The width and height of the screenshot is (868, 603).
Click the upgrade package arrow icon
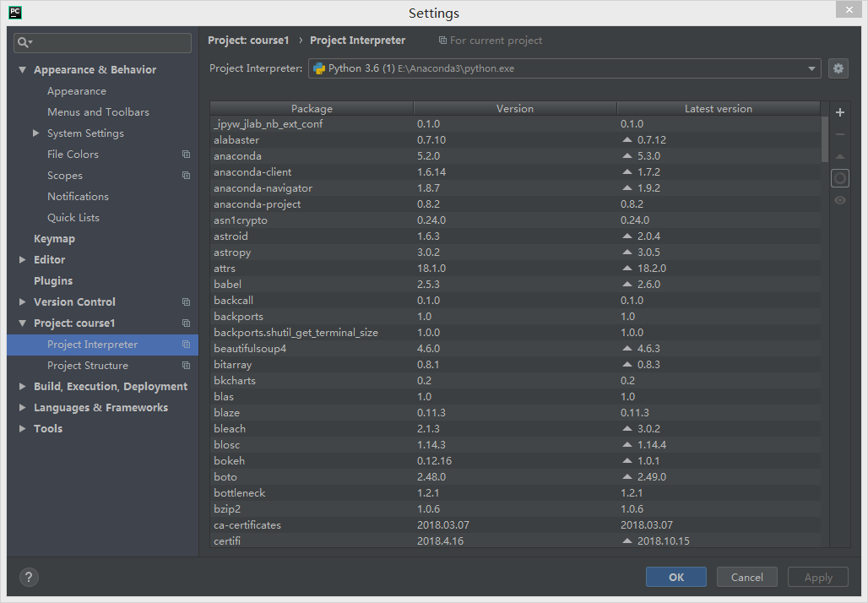tap(840, 157)
